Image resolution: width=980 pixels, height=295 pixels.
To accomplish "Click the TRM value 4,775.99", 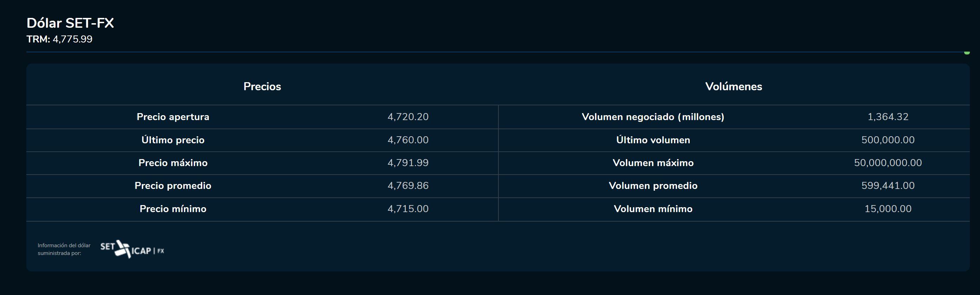I will [x=72, y=39].
